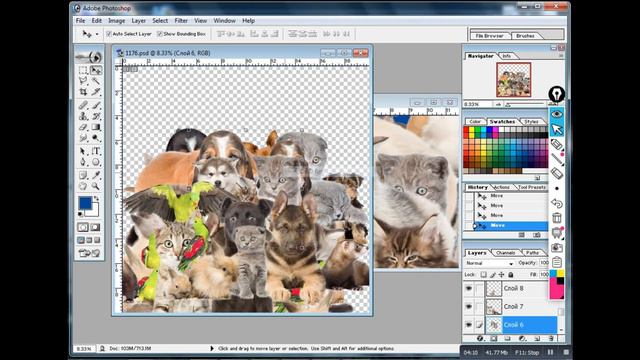Image resolution: width=640 pixels, height=360 pixels.
Task: Open the File menu
Action: click(80, 20)
